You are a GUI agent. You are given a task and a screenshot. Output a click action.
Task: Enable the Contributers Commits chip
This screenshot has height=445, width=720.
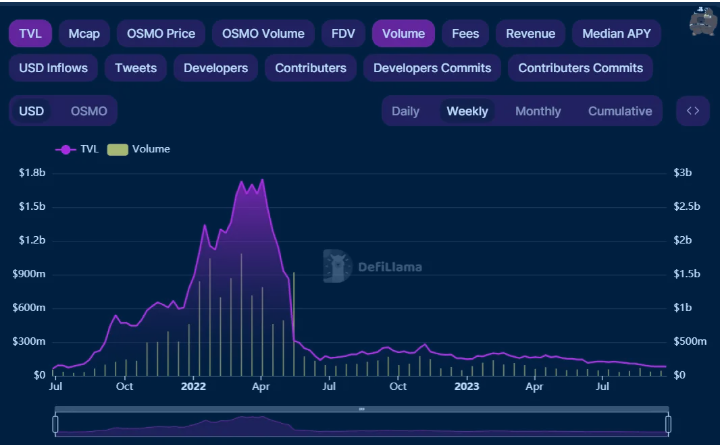pos(580,68)
